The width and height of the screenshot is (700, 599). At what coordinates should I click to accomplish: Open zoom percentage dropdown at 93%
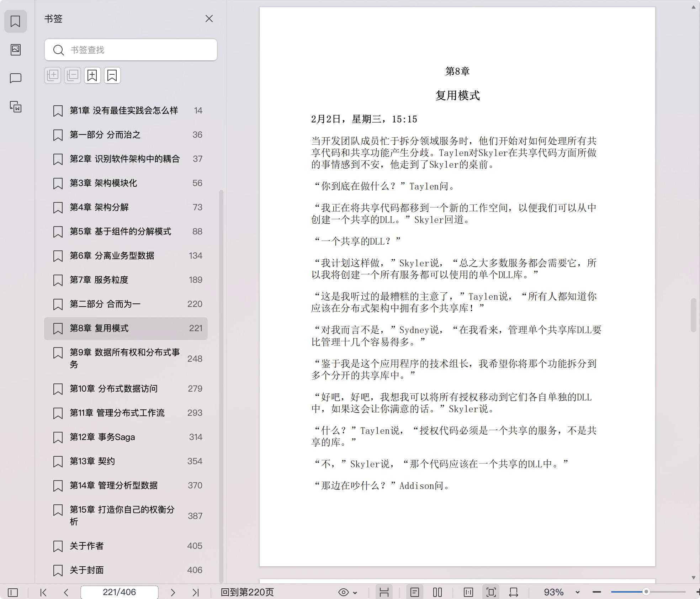pos(578,593)
